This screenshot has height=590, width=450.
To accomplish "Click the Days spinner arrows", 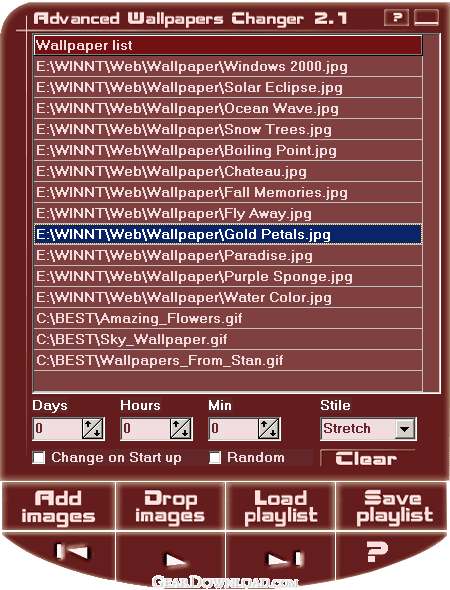I will coord(93,429).
